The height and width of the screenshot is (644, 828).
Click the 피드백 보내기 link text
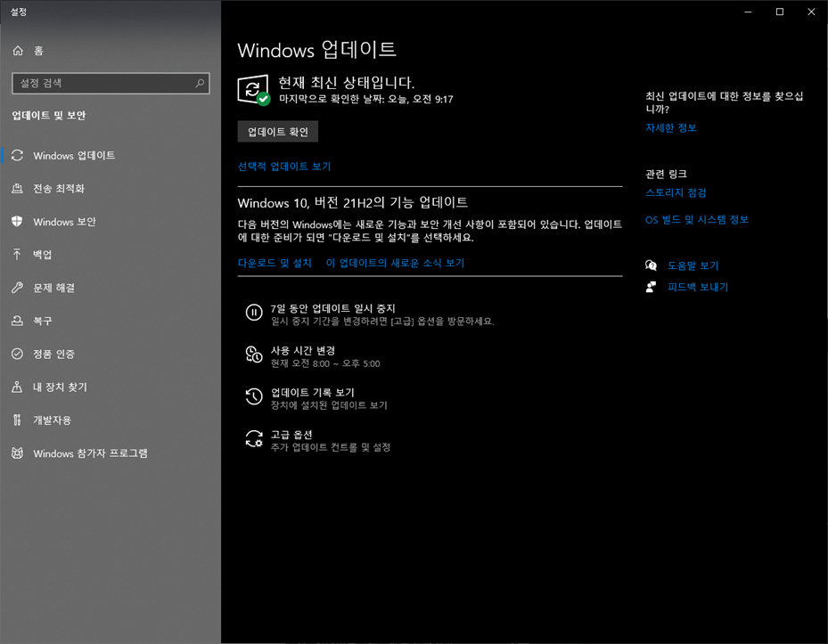(698, 287)
